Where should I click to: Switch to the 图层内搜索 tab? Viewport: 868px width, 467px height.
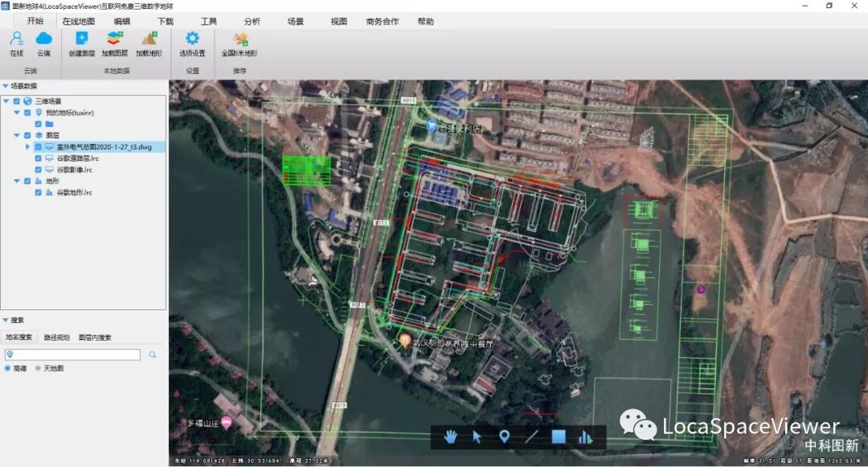click(95, 337)
